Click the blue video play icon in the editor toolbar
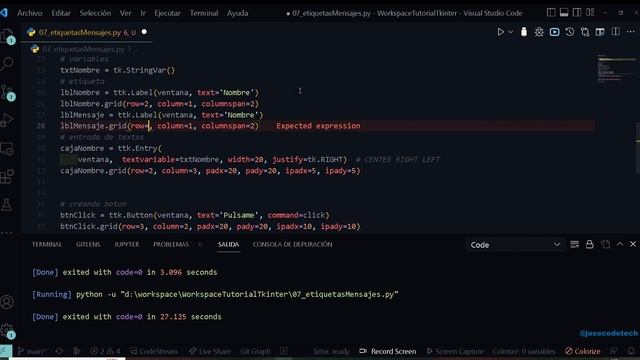This screenshot has width=640, height=360. (554, 32)
